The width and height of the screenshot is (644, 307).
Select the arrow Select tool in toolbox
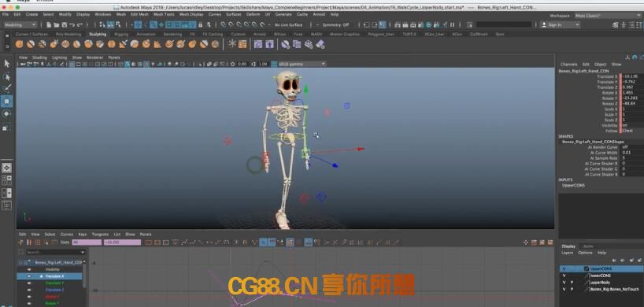(7, 63)
